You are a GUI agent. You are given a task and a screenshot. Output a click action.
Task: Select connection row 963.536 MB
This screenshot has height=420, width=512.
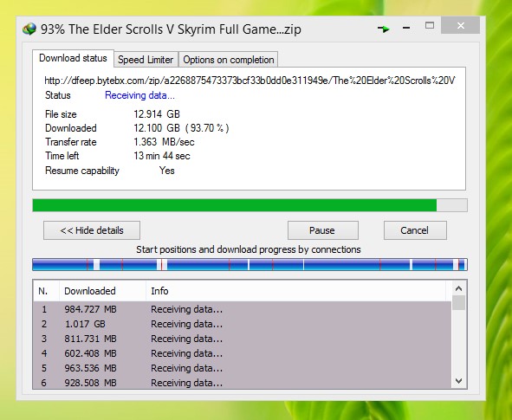242,368
